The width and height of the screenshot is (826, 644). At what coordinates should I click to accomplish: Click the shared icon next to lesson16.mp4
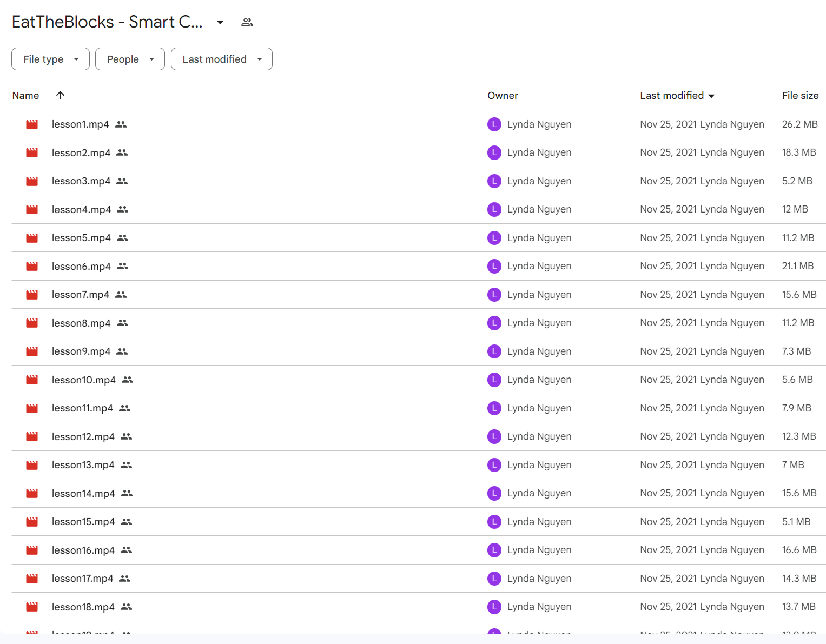[127, 550]
